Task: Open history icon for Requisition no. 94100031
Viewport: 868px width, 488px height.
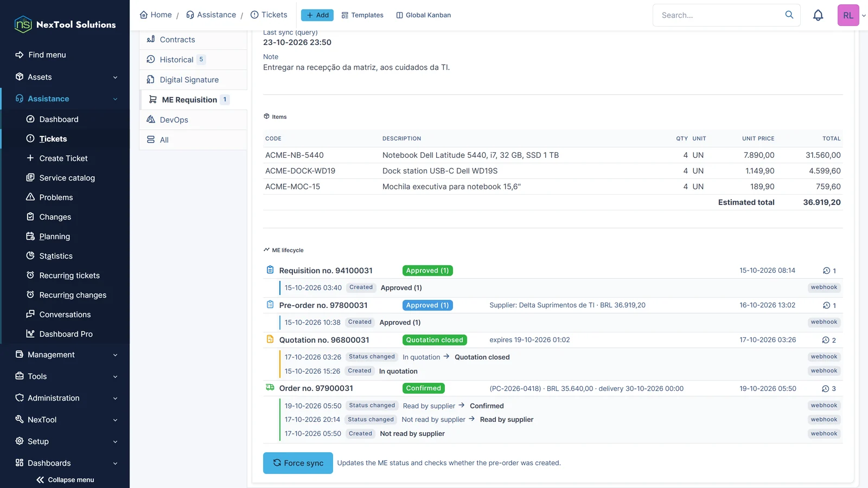Action: click(x=826, y=271)
